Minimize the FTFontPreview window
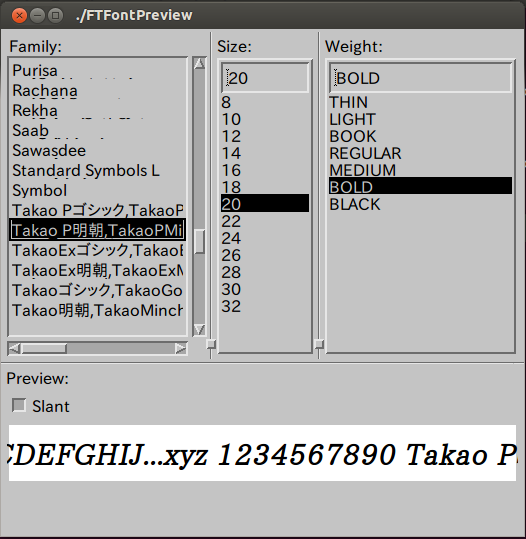 pos(37,15)
